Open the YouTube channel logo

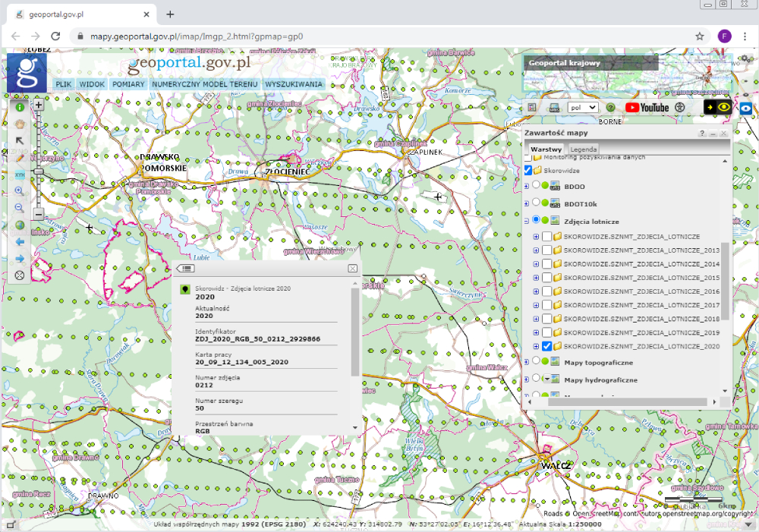tap(647, 108)
